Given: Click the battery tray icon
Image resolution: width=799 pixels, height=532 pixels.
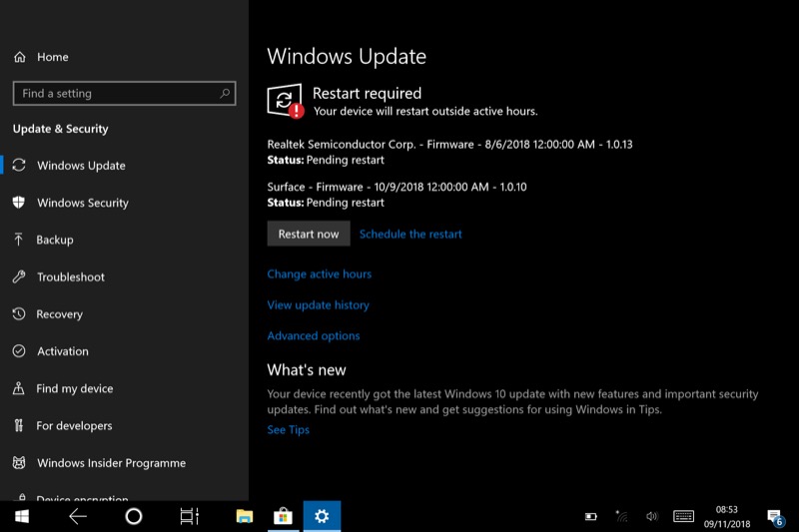Looking at the screenshot, I should [590, 517].
